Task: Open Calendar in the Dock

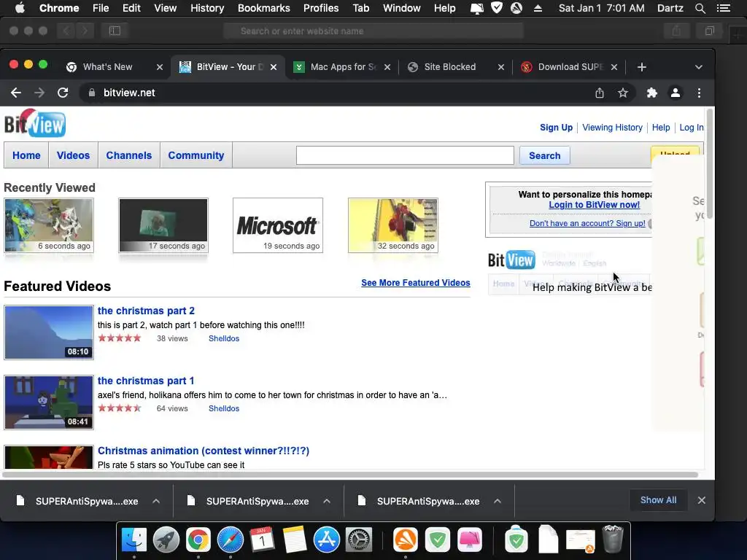Action: click(x=262, y=540)
